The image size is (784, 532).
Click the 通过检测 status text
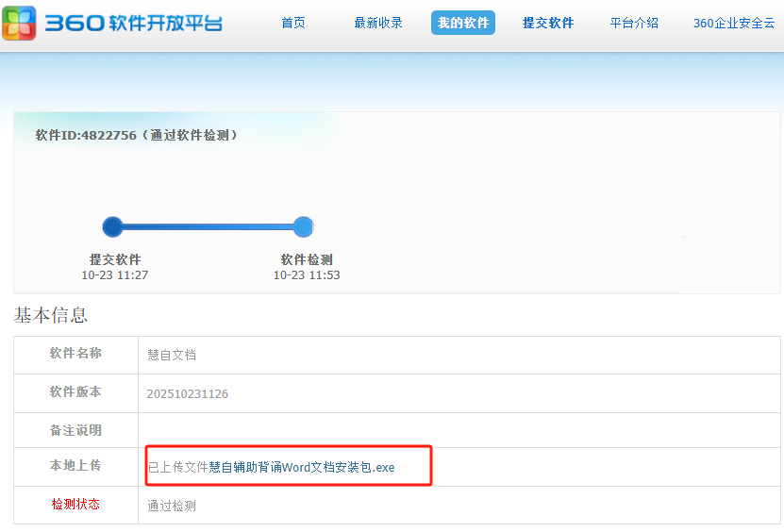tap(172, 506)
